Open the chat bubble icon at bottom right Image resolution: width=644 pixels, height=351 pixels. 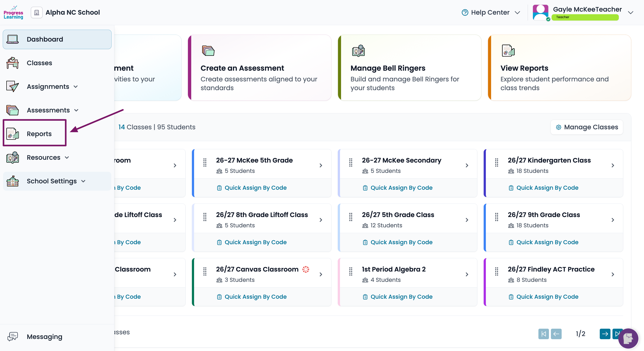pyautogui.click(x=628, y=338)
